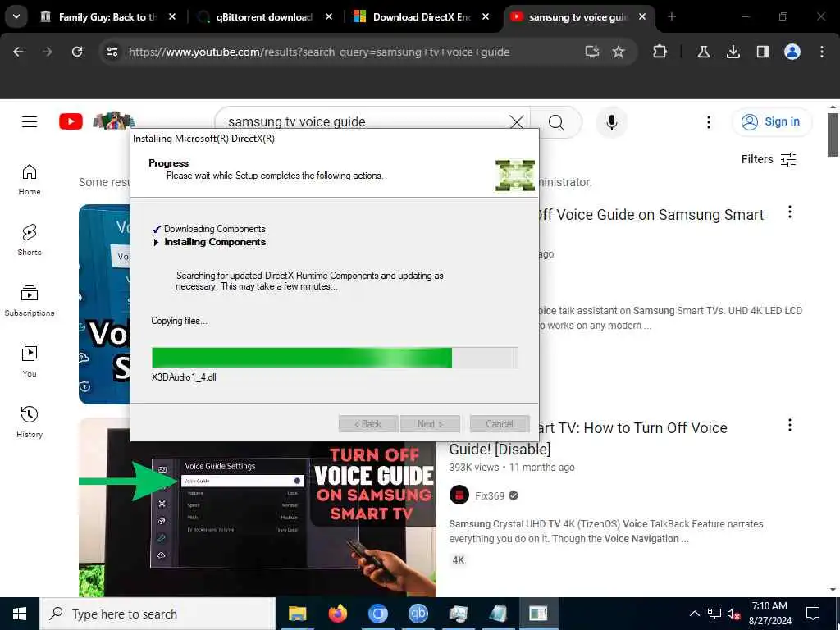Click the taskbar search box
This screenshot has height=630, width=840.
(157, 614)
